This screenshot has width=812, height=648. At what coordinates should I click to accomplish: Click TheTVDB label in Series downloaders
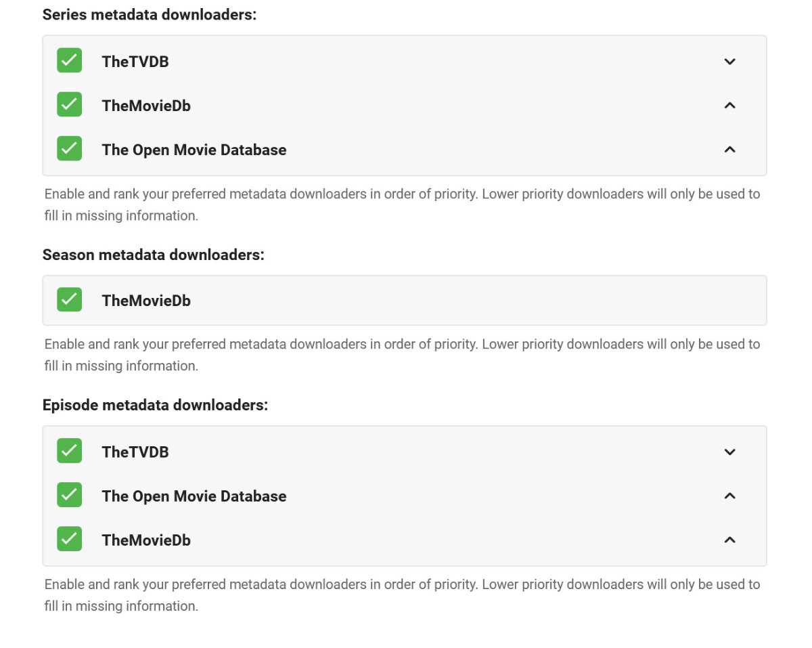point(135,62)
